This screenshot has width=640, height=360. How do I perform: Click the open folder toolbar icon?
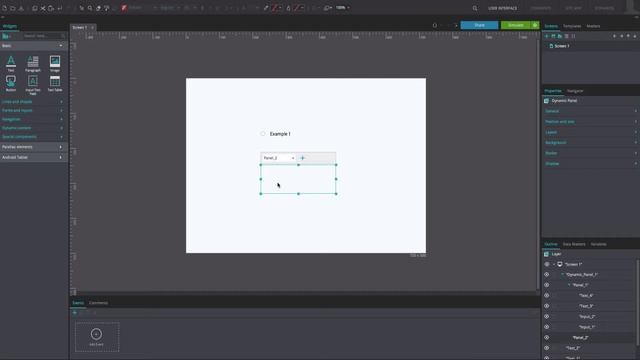13,8
